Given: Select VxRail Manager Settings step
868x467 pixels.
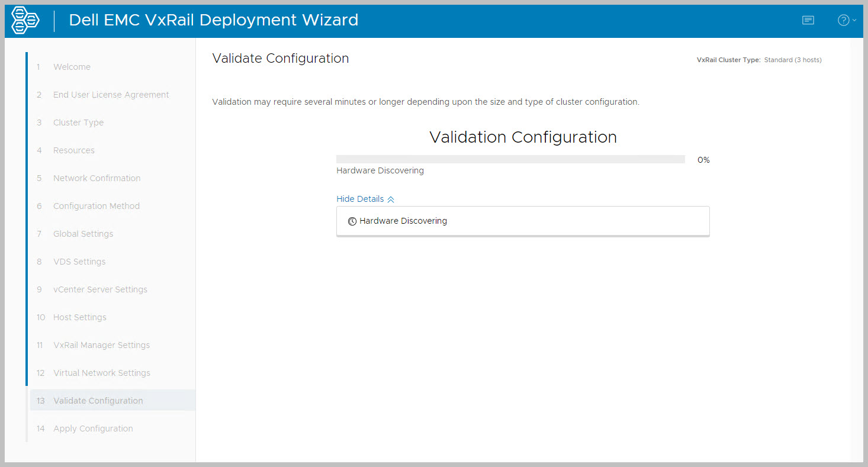Looking at the screenshot, I should point(101,345).
